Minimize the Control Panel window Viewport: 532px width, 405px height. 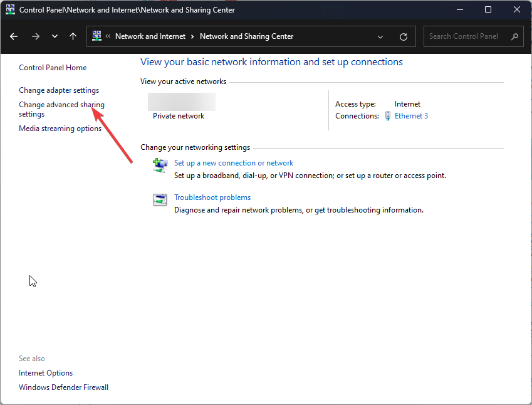coord(460,9)
